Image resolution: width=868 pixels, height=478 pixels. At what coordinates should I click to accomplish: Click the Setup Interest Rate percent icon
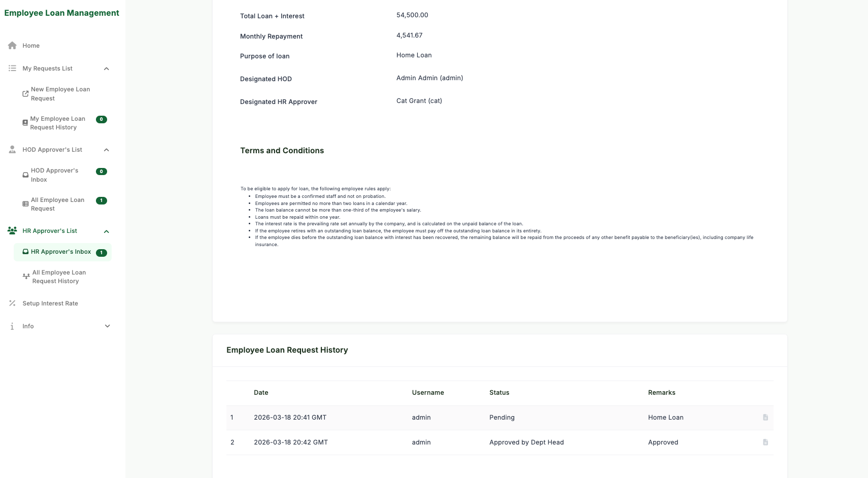12,303
